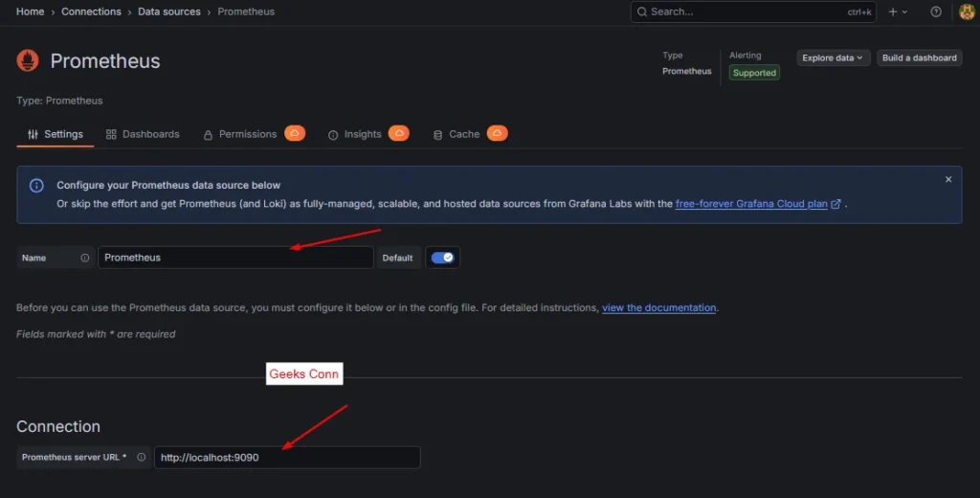Viewport: 980px width, 498px height.
Task: Click the Connection section heading
Action: [58, 427]
